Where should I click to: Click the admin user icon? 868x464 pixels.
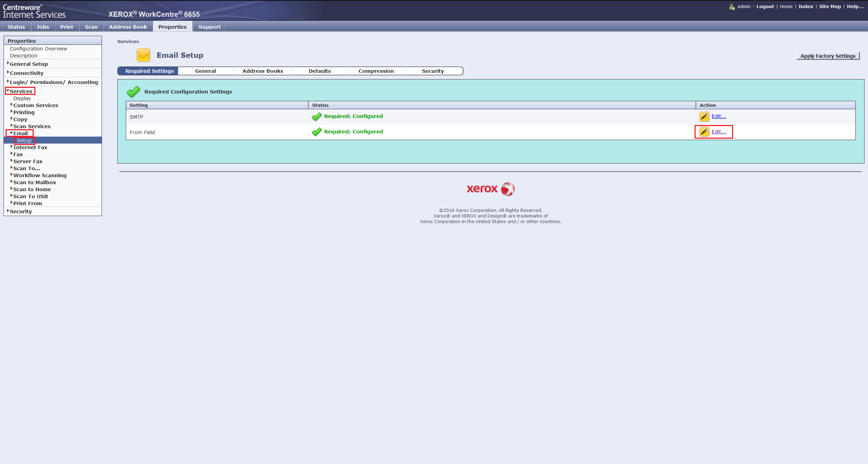[732, 7]
